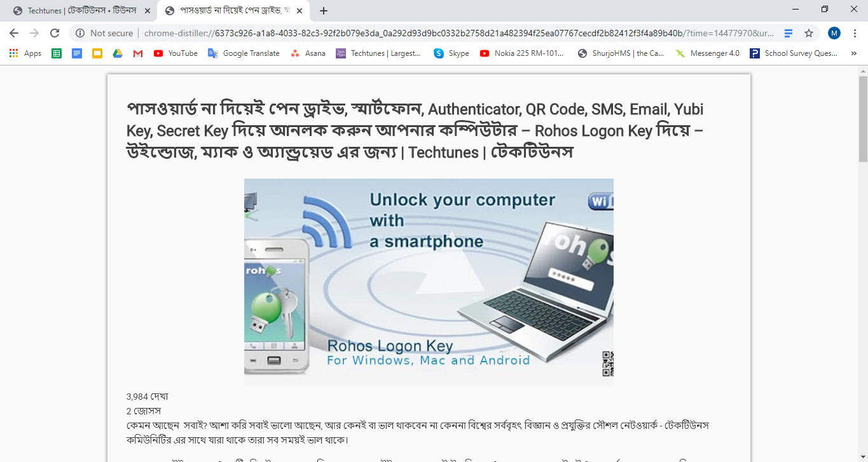Bookmark this page with the star icon

point(809,33)
